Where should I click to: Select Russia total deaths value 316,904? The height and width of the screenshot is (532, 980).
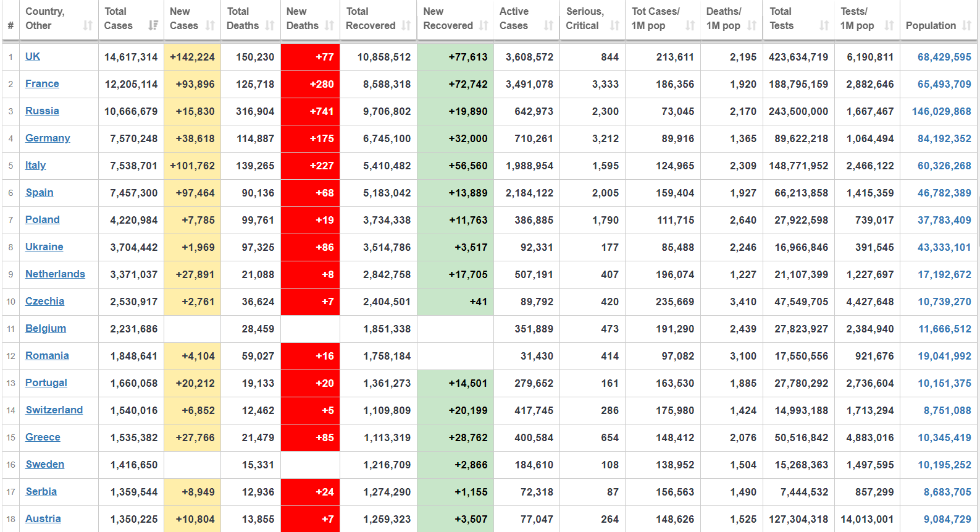(255, 111)
